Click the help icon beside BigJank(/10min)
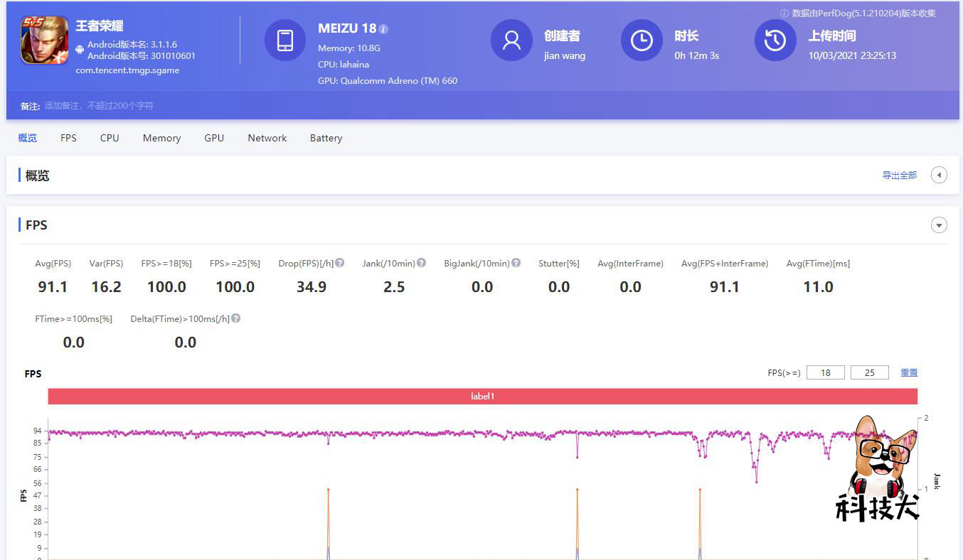Viewport: 963px width, 560px height. (516, 263)
